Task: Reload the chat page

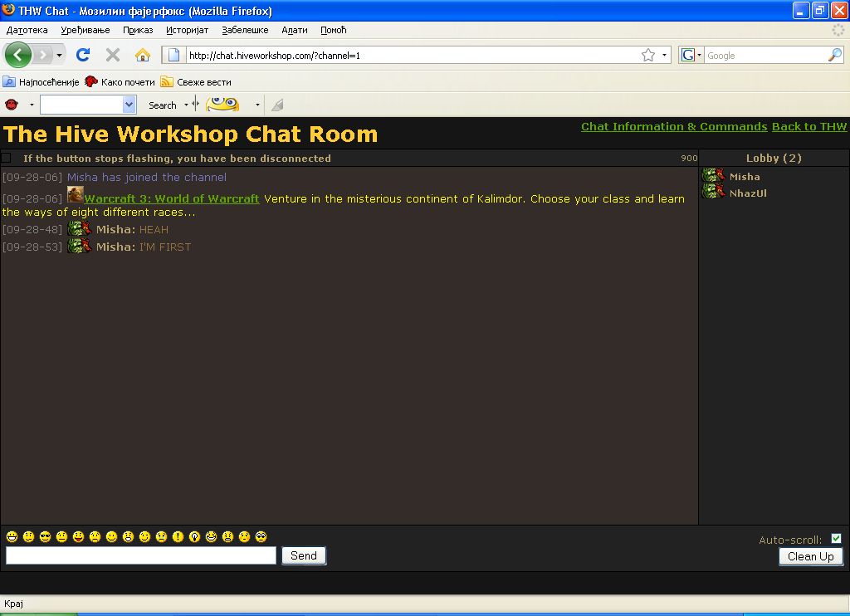Action: point(83,55)
